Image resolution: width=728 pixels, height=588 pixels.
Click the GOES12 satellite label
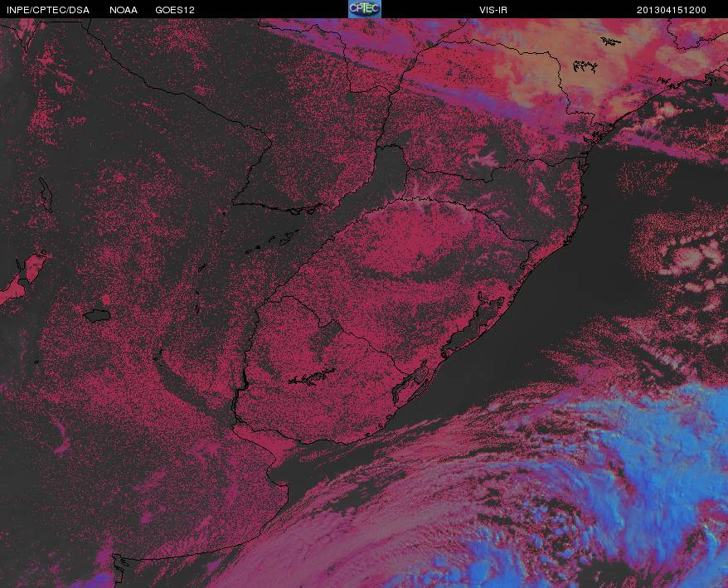[x=175, y=10]
